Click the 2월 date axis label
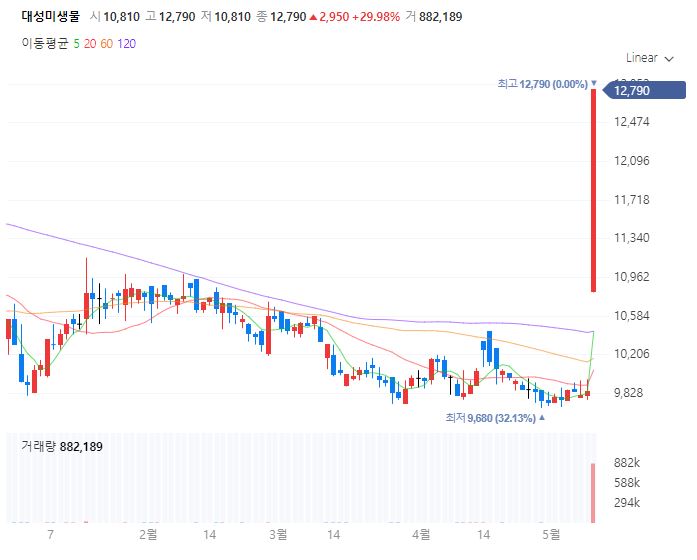The width and height of the screenshot is (697, 560). tap(148, 534)
